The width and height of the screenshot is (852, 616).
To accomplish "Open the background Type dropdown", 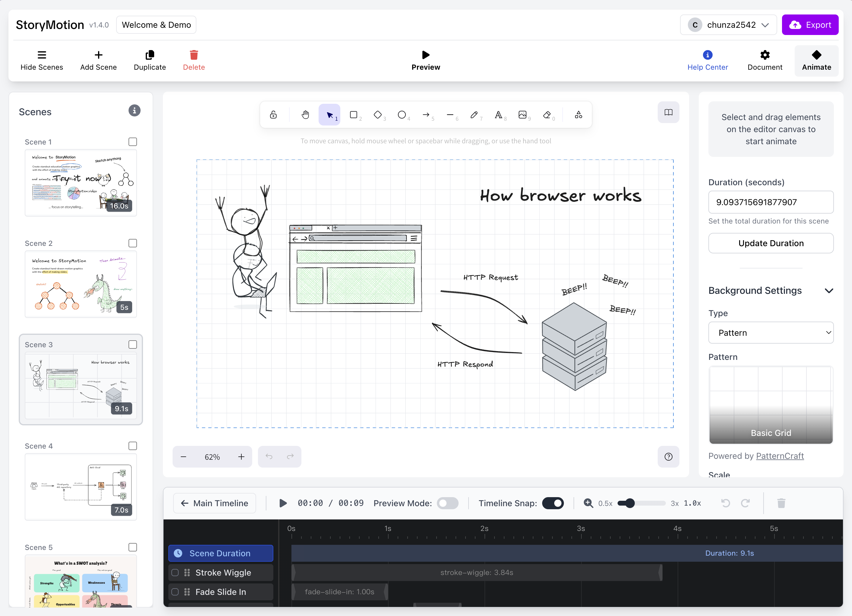I will coord(771,332).
